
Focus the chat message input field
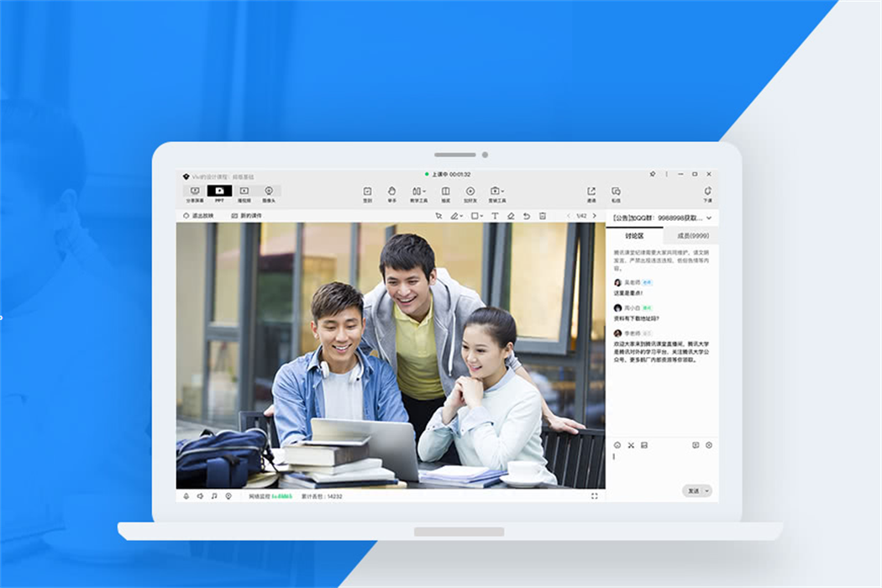(x=662, y=468)
